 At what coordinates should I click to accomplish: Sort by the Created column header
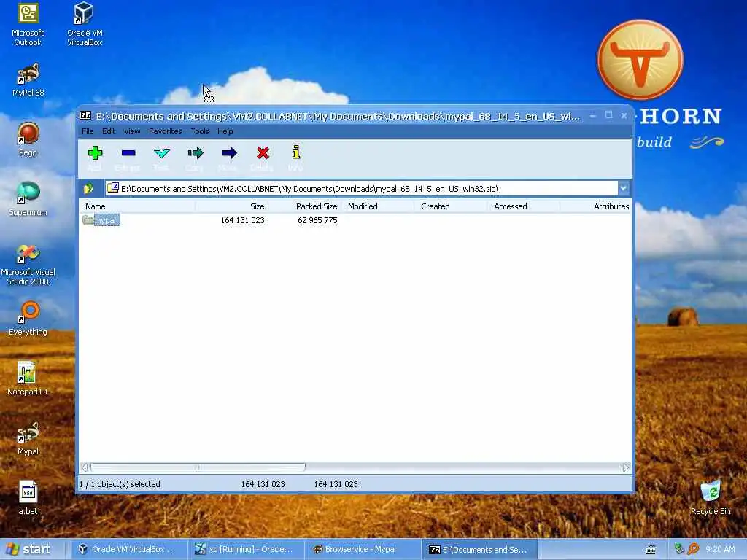451,206
